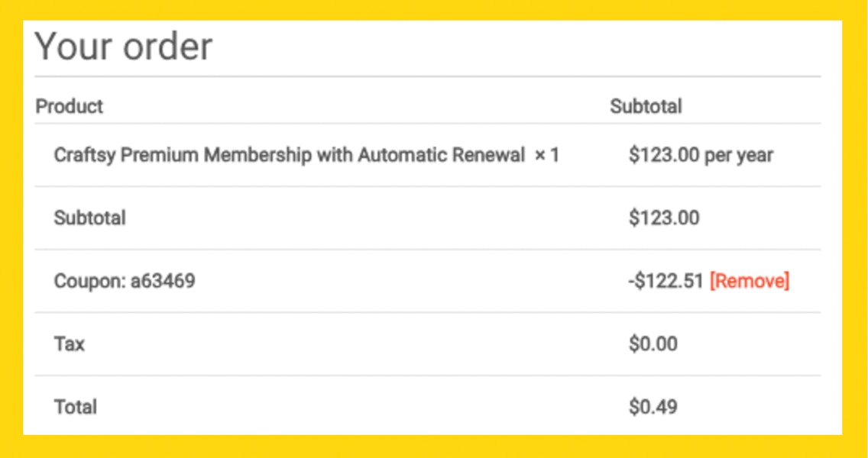The width and height of the screenshot is (868, 458).
Task: Click the red Remove coupon link
Action: coord(749,281)
